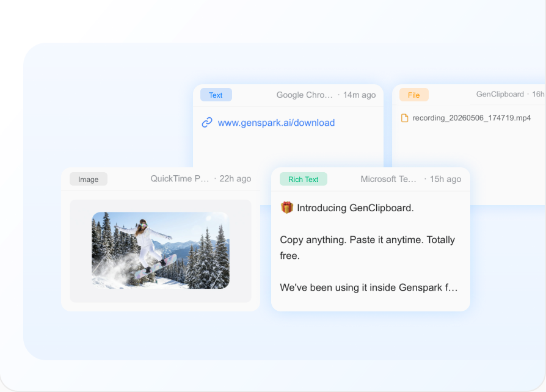Click the gift box emoji icon
Screen dimensions: 546x392
pyautogui.click(x=287, y=208)
